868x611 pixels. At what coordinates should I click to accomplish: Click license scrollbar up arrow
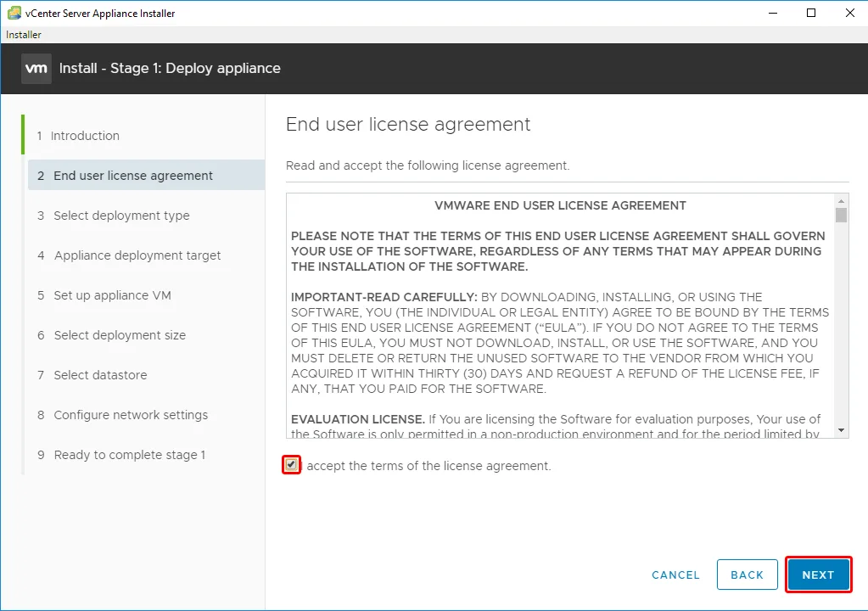coord(842,201)
